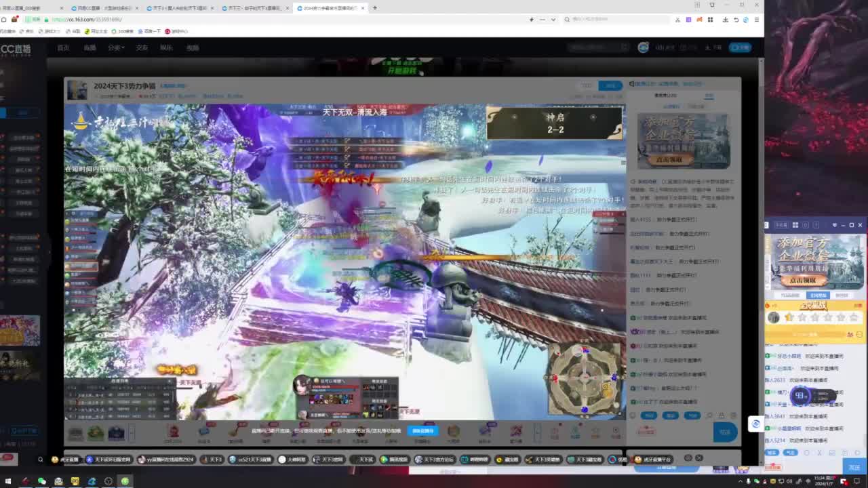Click the lightning speed-mode icon in address bar
Screen dimensions: 868x488
tap(531, 19)
